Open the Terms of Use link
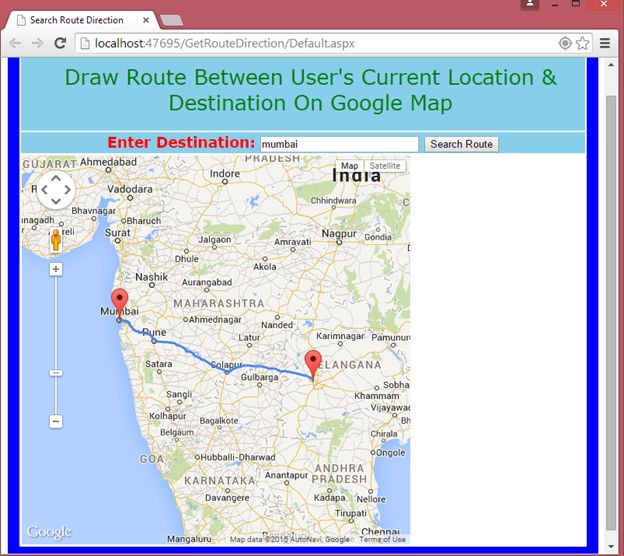This screenshot has height=556, width=624. pos(382,539)
